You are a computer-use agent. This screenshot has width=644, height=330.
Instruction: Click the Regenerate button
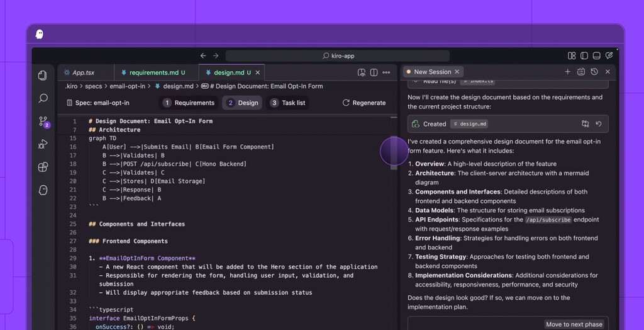[x=364, y=103]
